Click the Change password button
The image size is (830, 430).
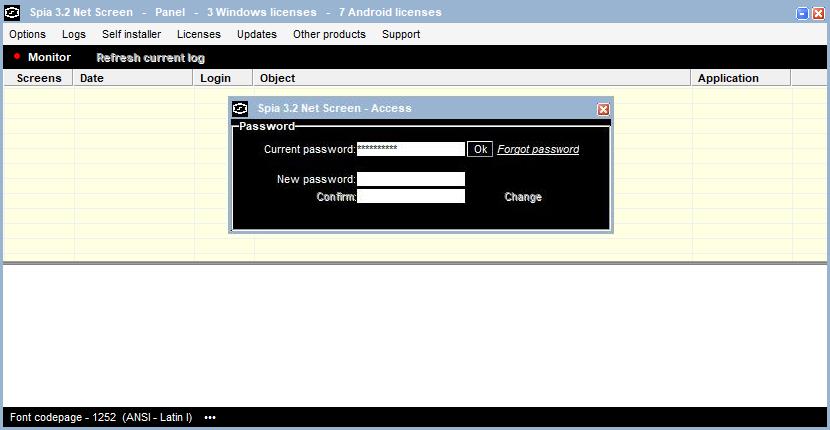point(523,197)
